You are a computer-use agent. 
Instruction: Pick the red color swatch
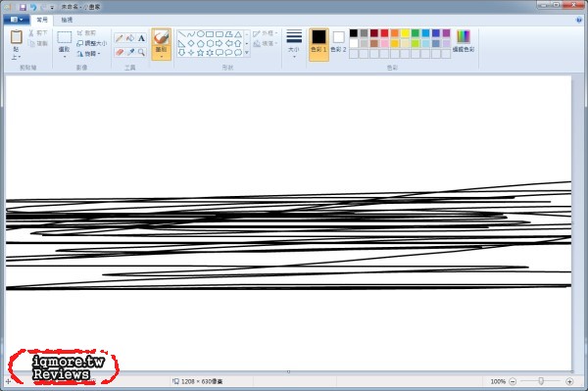384,33
